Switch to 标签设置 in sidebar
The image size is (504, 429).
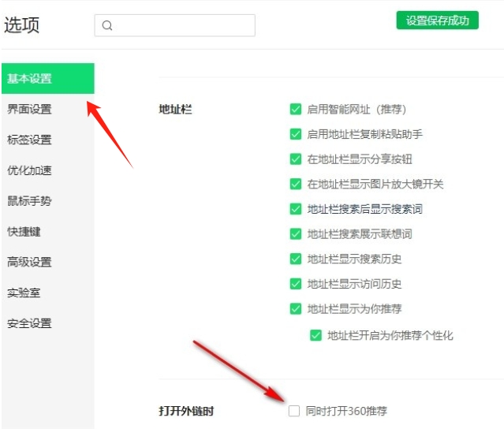[x=30, y=140]
